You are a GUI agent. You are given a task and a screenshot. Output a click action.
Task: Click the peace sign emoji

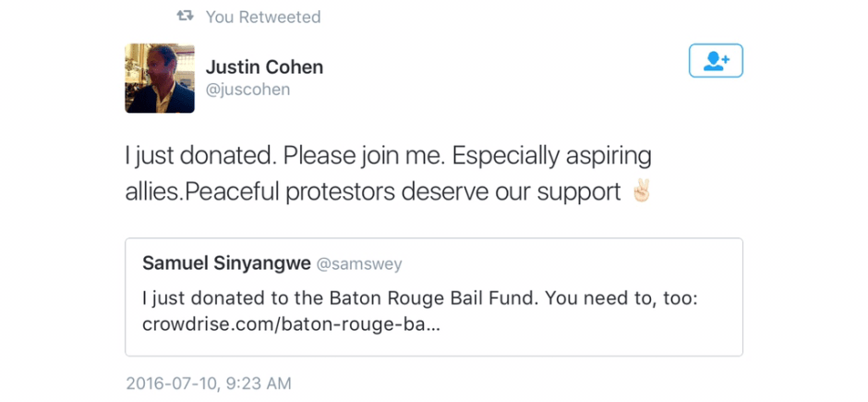point(641,193)
